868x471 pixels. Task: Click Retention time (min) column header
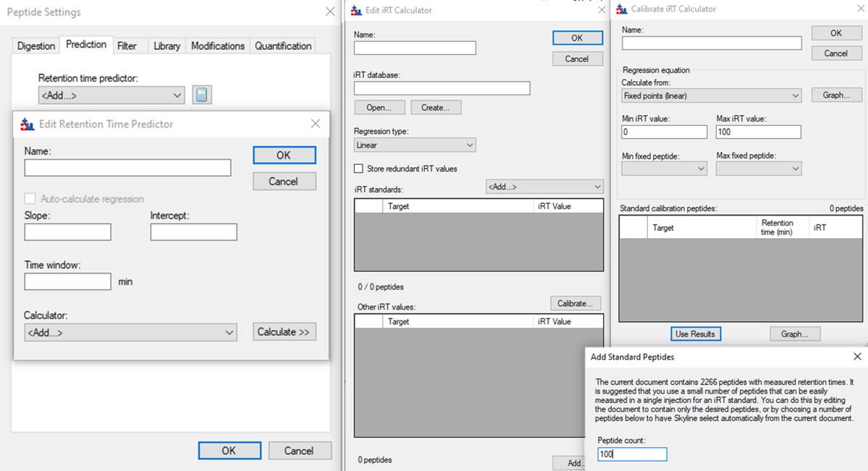pyautogui.click(x=782, y=227)
